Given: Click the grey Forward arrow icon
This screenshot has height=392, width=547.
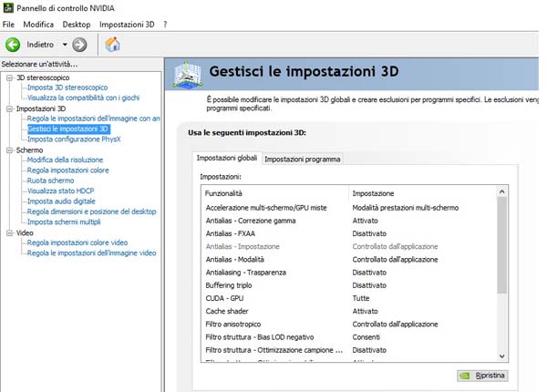Looking at the screenshot, I should click(x=79, y=45).
